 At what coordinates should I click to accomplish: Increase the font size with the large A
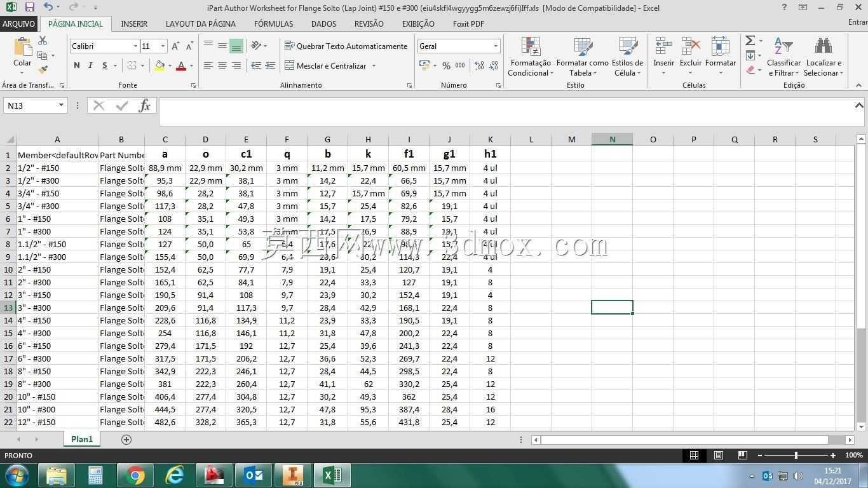coord(175,46)
